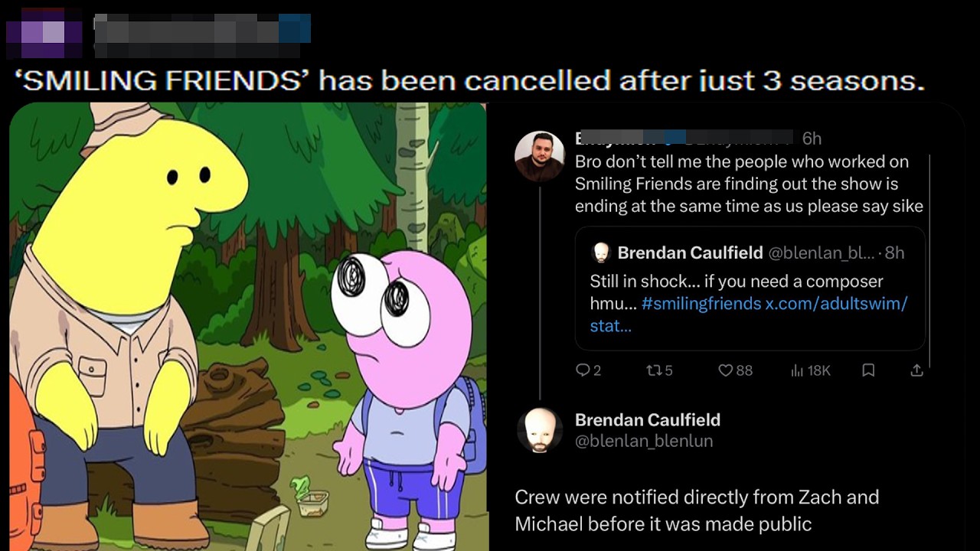Open the bearded man's profile avatar
Image resolution: width=980 pixels, height=551 pixels.
coord(540,156)
